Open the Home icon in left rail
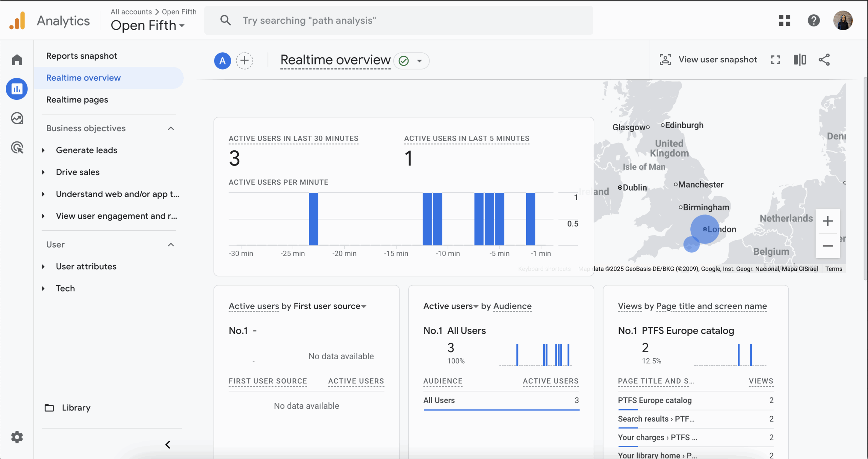Screen dimensions: 868x459 tap(17, 60)
